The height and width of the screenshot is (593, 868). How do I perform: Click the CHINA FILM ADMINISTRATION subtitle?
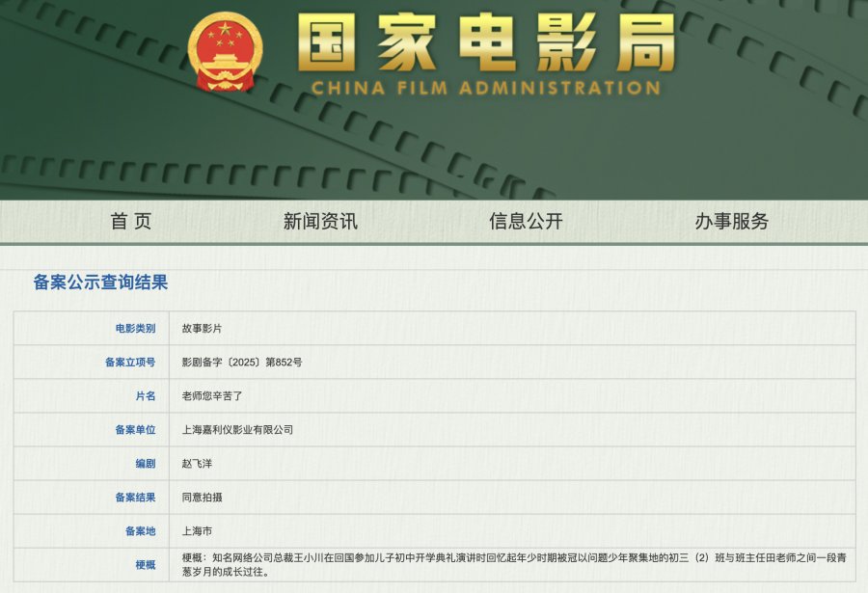click(486, 88)
